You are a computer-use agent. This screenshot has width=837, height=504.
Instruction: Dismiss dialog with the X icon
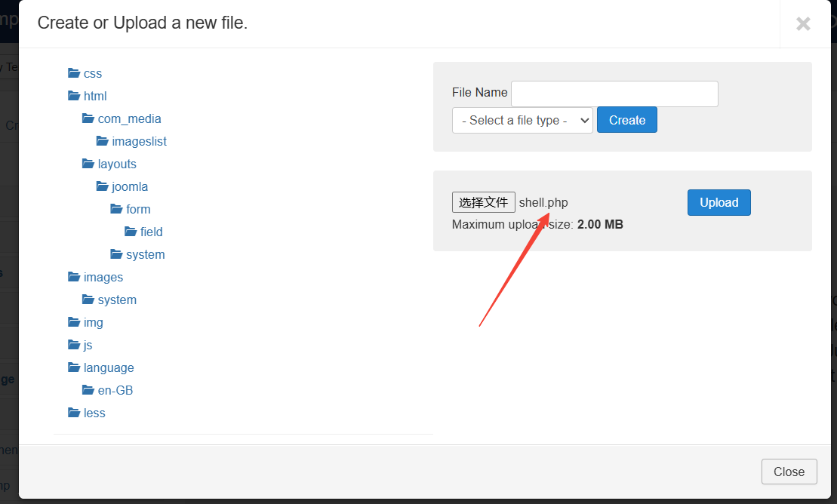tap(803, 23)
